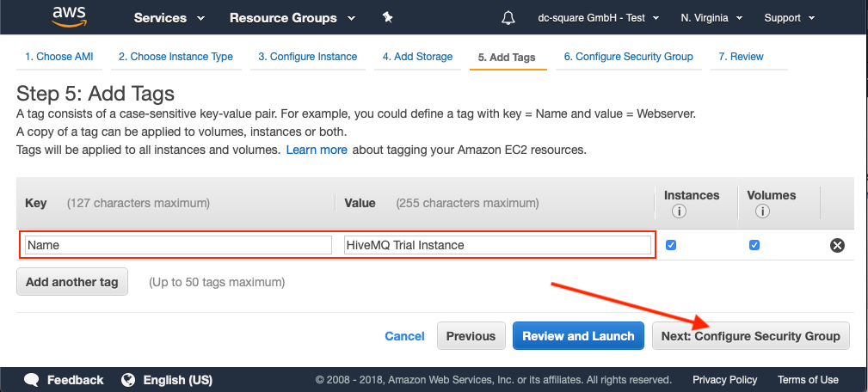
Task: Click the Instances column header label
Action: [692, 195]
